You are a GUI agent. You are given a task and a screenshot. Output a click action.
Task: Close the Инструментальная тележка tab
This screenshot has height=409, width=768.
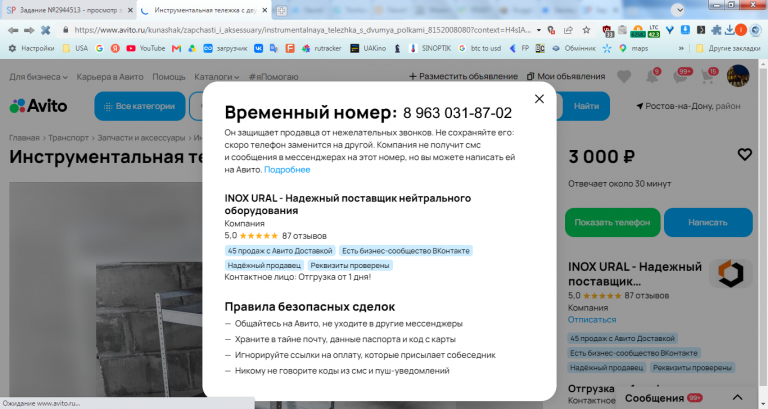(x=264, y=10)
